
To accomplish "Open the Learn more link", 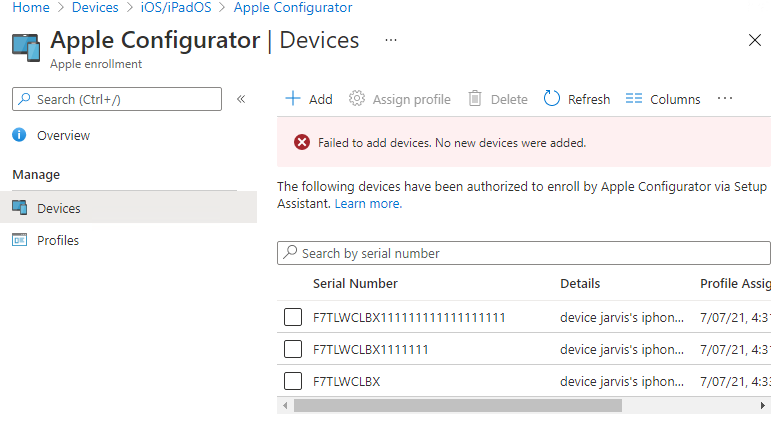I will click(368, 203).
